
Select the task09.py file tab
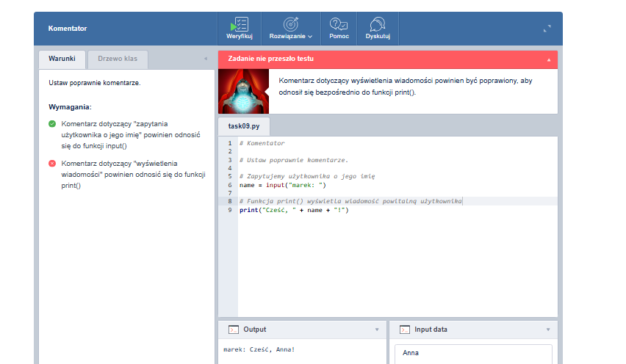coord(243,125)
